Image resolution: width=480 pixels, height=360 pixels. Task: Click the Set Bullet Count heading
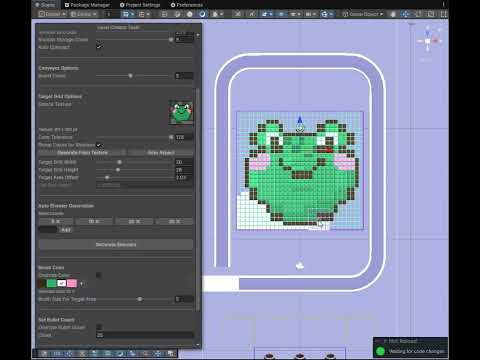point(56,320)
